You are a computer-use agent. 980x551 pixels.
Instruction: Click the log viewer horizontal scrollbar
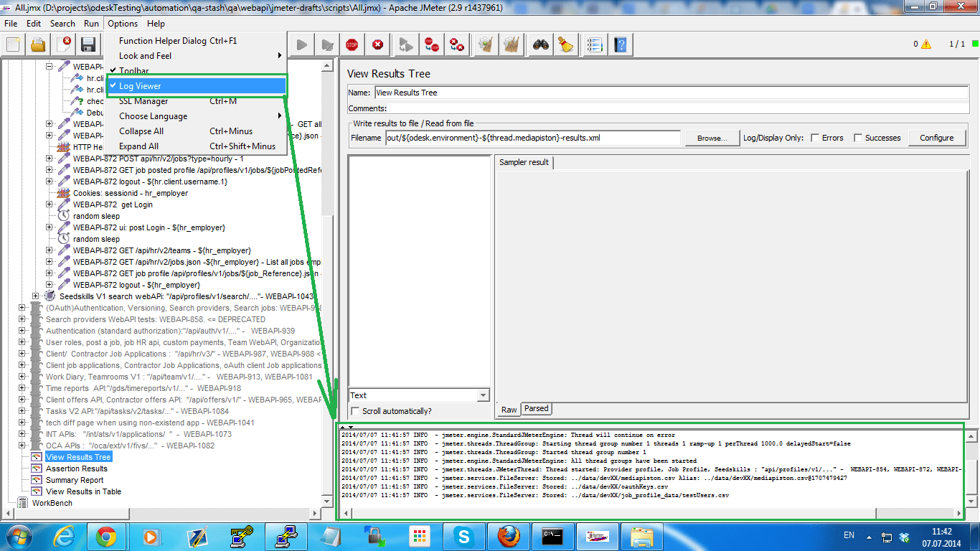point(651,513)
